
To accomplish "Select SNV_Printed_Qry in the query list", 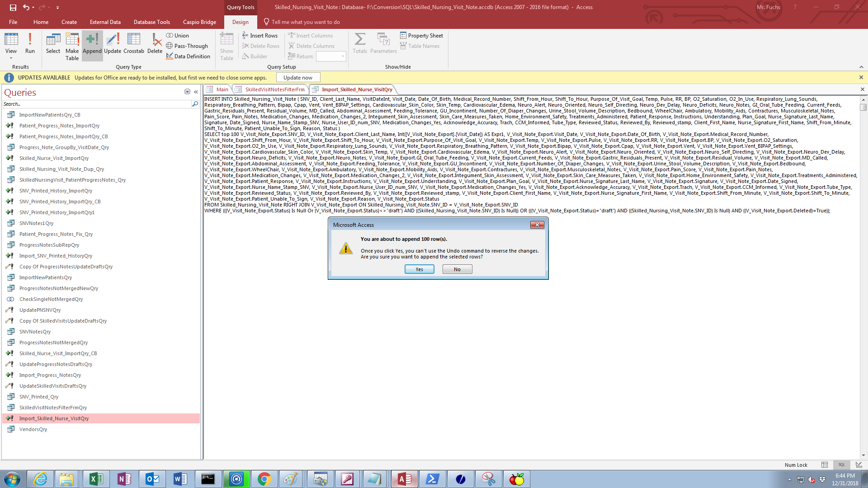I will (x=101, y=397).
